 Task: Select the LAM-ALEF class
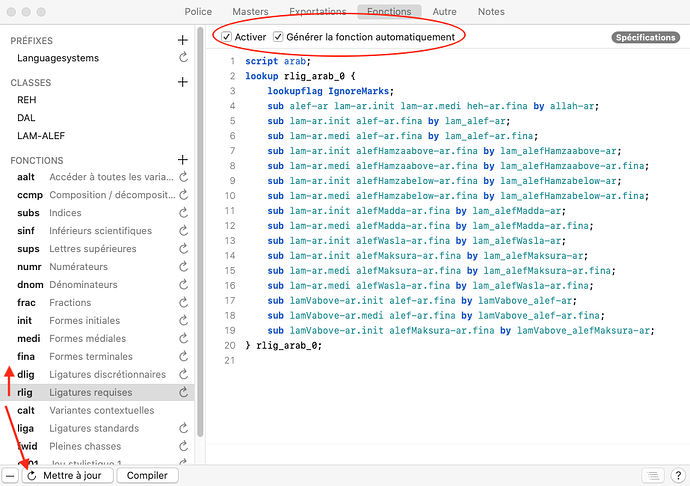pyautogui.click(x=41, y=135)
